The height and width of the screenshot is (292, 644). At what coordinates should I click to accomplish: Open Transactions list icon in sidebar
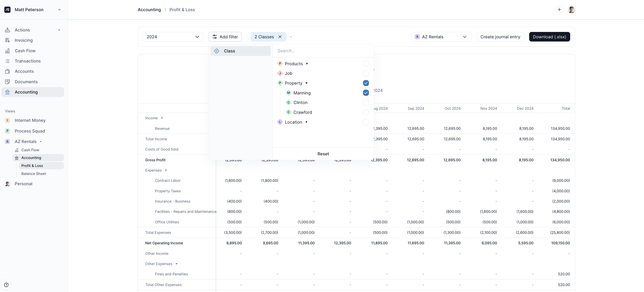tap(8, 61)
